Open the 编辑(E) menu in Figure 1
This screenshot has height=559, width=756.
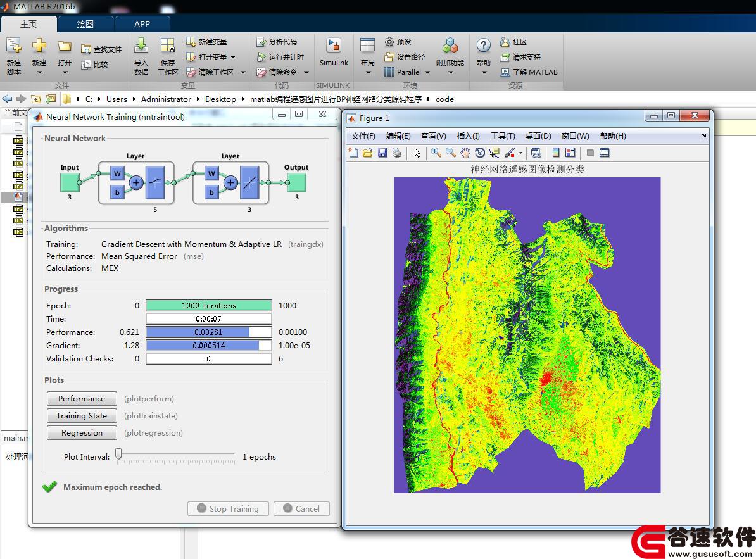398,136
